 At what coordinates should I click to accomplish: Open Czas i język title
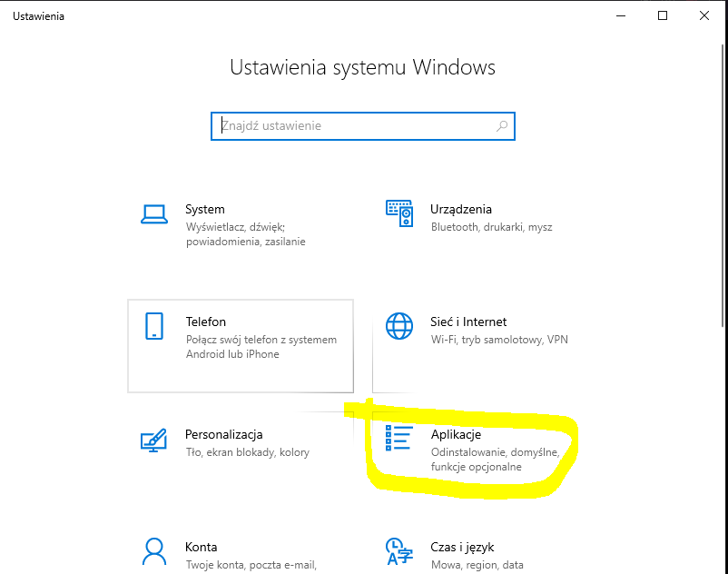pos(462,548)
